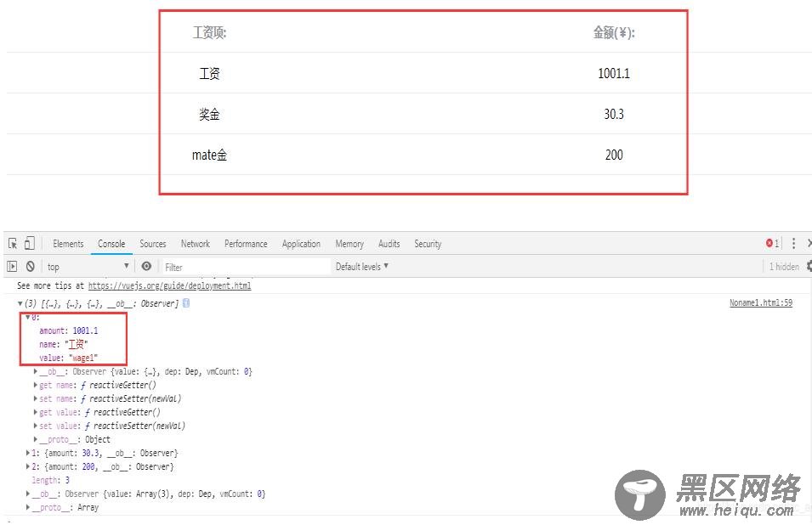Open the Application tab
This screenshot has width=812, height=525.
coord(301,244)
